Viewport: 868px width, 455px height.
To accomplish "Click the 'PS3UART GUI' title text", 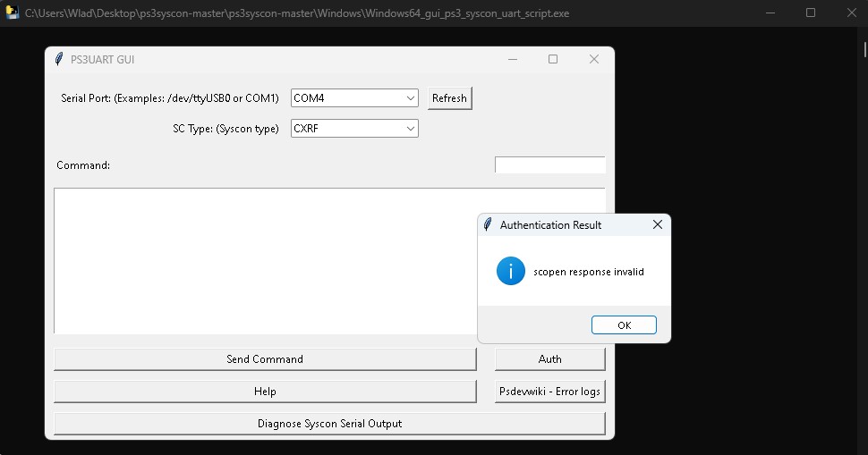I will click(x=102, y=60).
